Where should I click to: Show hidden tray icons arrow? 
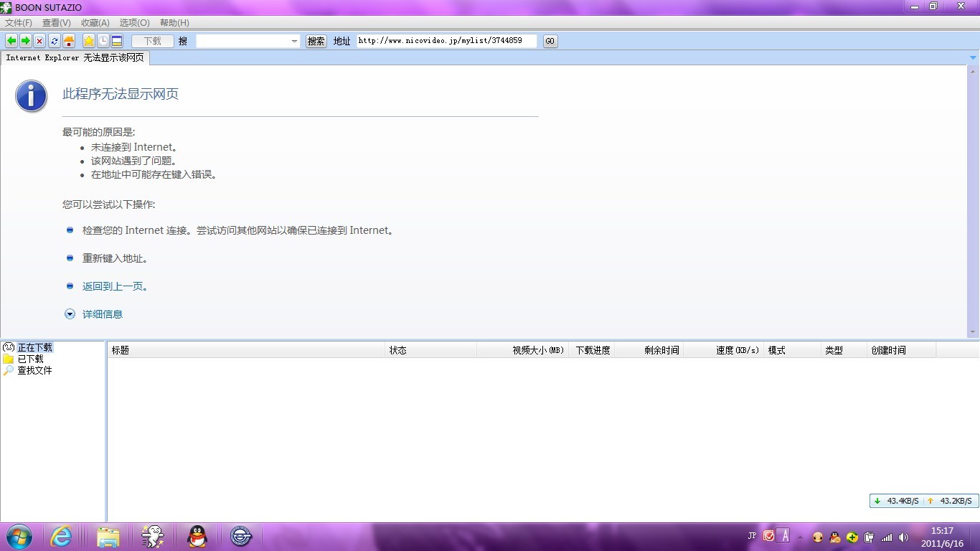click(800, 537)
